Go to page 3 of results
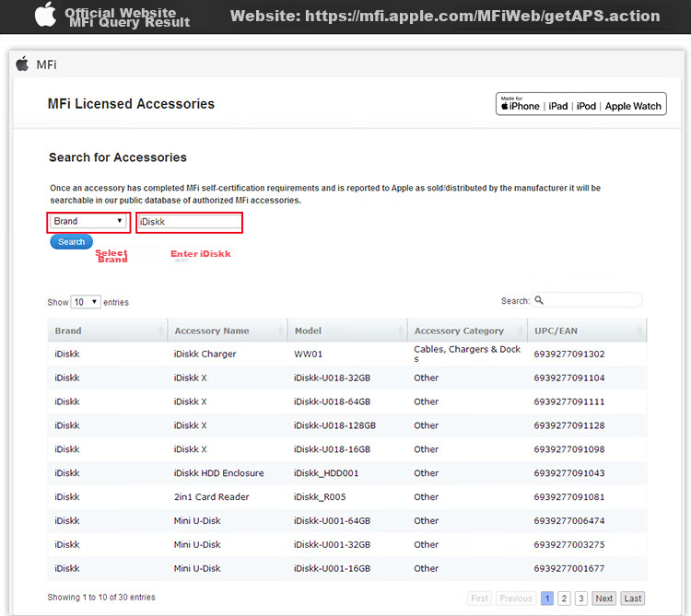Image resolution: width=691 pixels, height=616 pixels. tap(581, 599)
